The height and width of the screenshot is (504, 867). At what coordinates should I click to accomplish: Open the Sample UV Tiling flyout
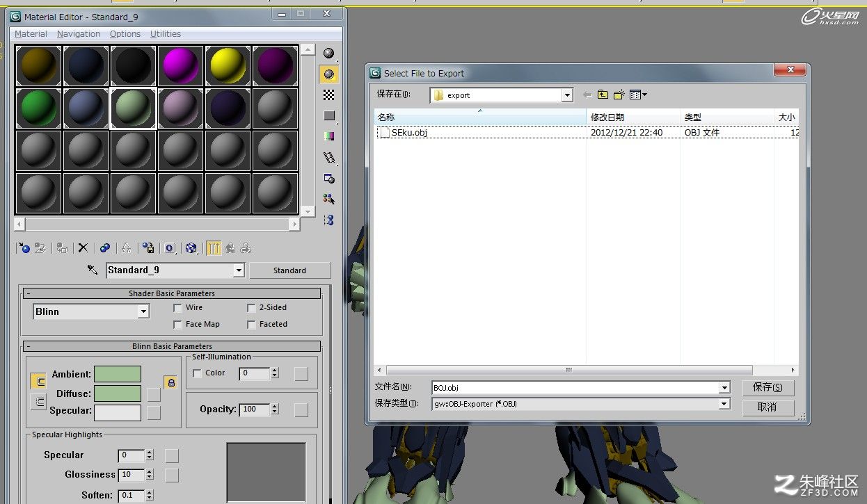tap(328, 115)
